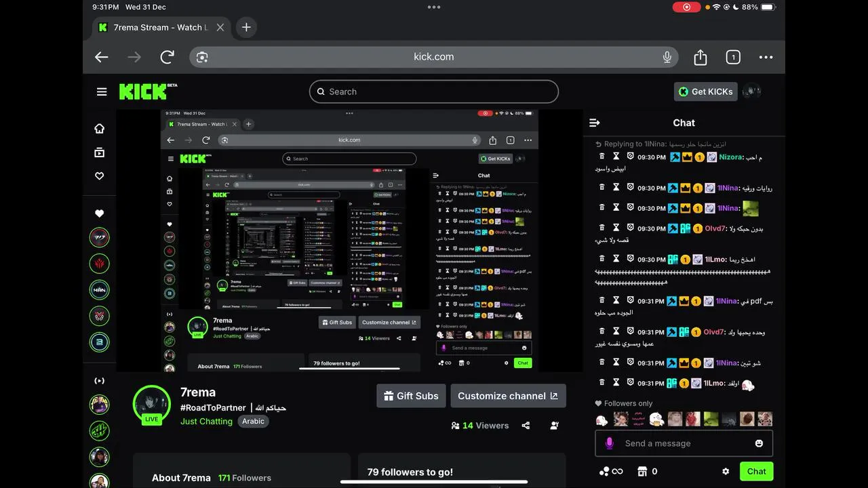Open Following heart outline in sidebar
The width and height of the screenshot is (868, 488).
point(99,176)
